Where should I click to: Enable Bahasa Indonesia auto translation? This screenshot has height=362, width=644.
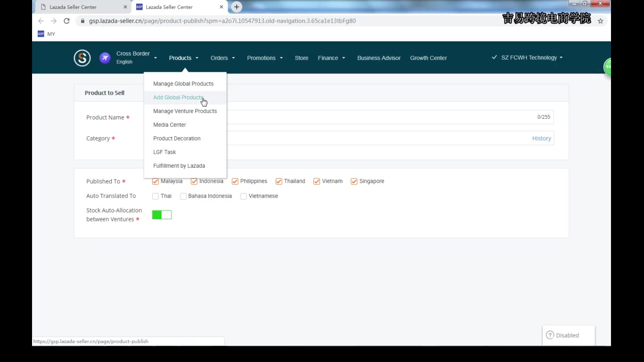[183, 196]
